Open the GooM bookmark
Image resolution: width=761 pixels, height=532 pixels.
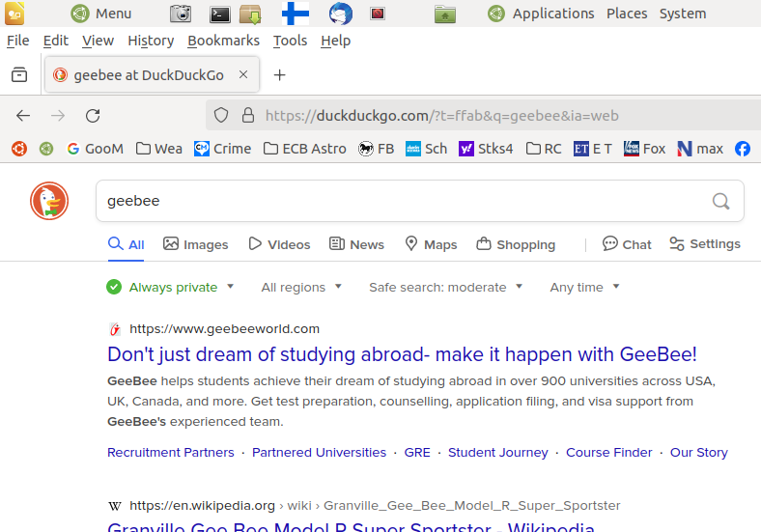95,149
